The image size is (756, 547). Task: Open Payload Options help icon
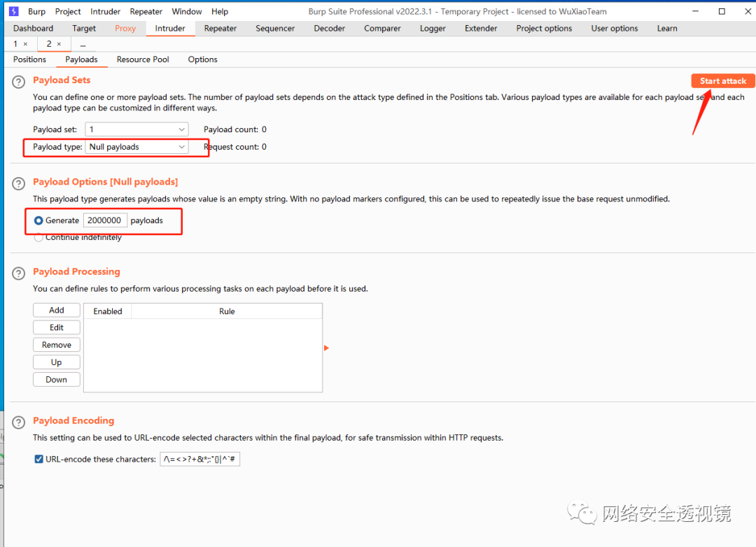(x=18, y=184)
